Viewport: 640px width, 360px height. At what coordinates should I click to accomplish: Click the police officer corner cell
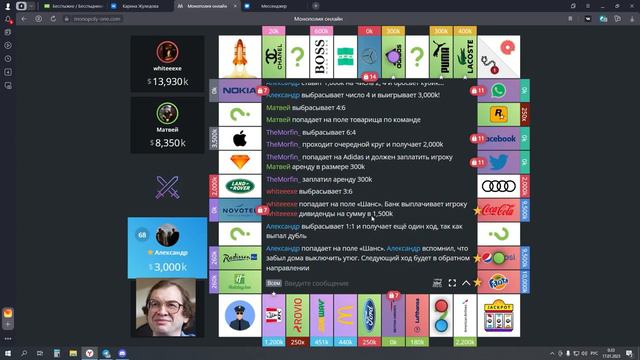pyautogui.click(x=240, y=316)
